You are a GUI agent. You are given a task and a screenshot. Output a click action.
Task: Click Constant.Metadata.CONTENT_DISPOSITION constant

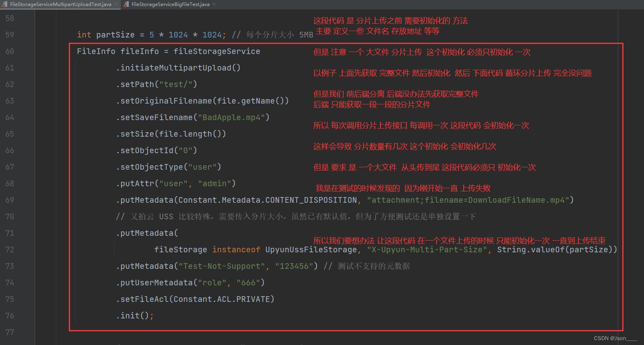coord(268,200)
